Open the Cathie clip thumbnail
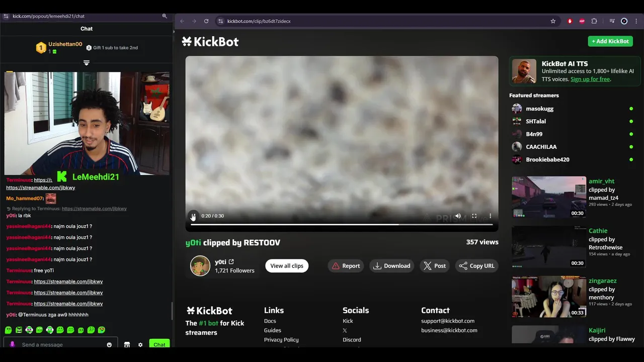Image resolution: width=644 pixels, height=362 pixels. coord(549,247)
